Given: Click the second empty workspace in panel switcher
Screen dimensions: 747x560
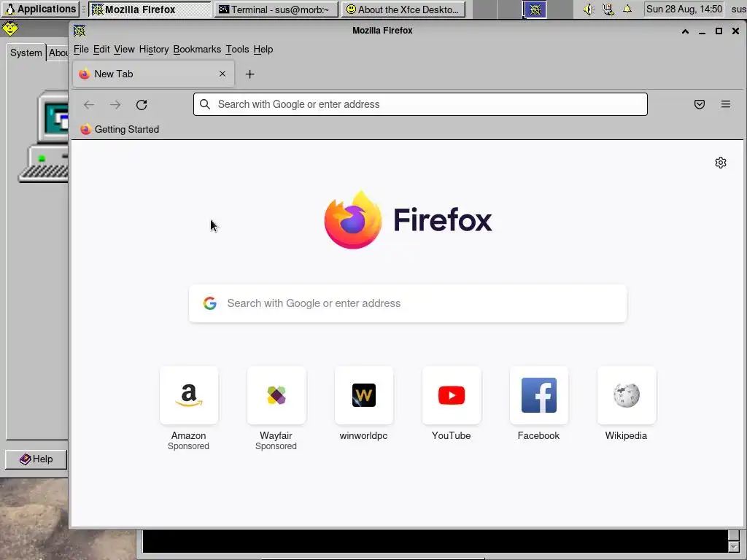Looking at the screenshot, I should click(x=510, y=9).
